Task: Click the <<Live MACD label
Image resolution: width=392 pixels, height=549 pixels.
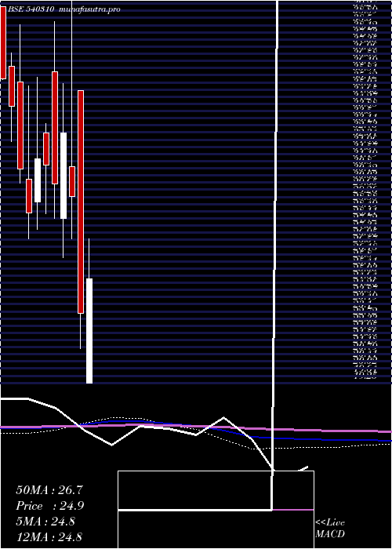Action: point(330,529)
